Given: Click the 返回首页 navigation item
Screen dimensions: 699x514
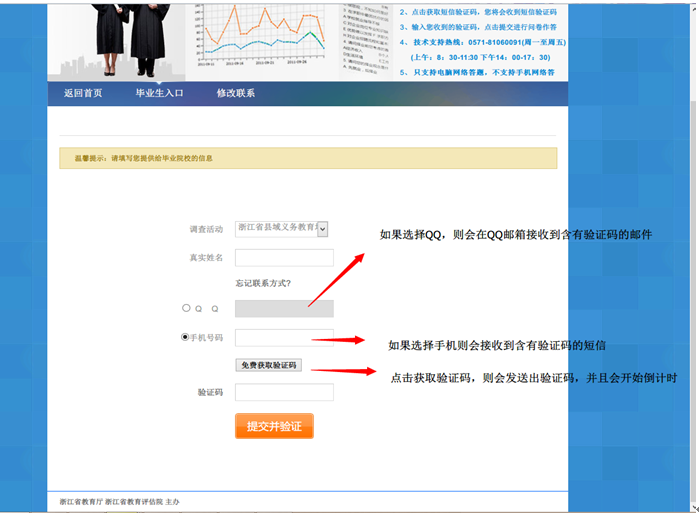Looking at the screenshot, I should pos(83,93).
